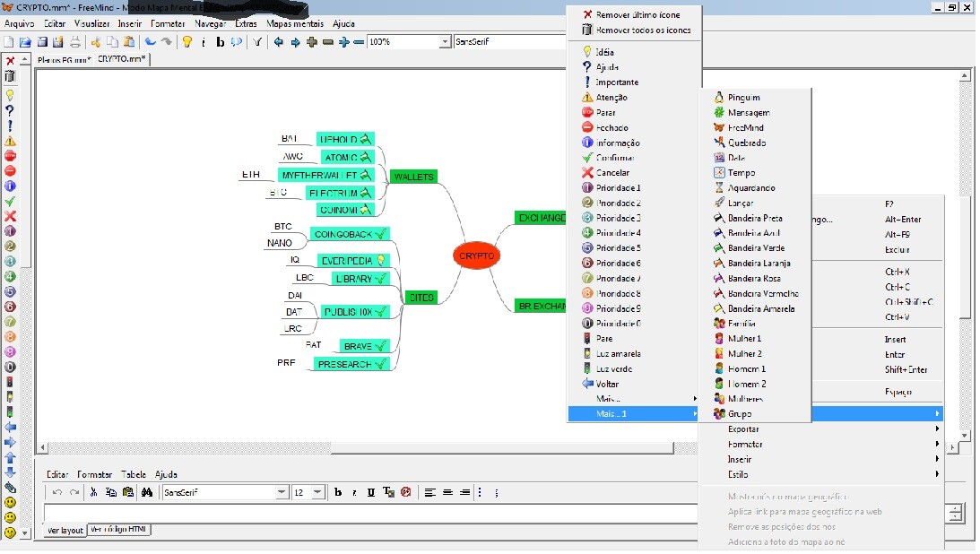Toggle bold in the note editor toolbar
The width and height of the screenshot is (980, 554).
click(x=338, y=492)
